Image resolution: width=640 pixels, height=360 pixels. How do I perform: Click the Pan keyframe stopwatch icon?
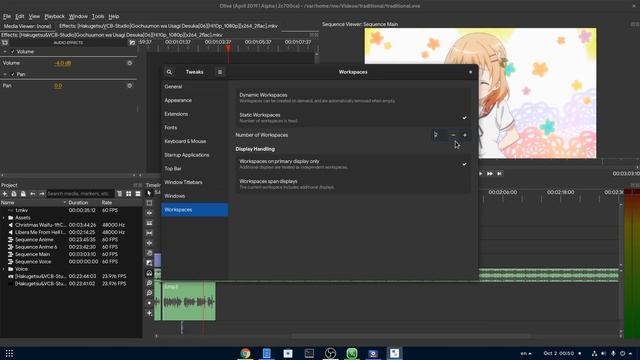click(130, 86)
